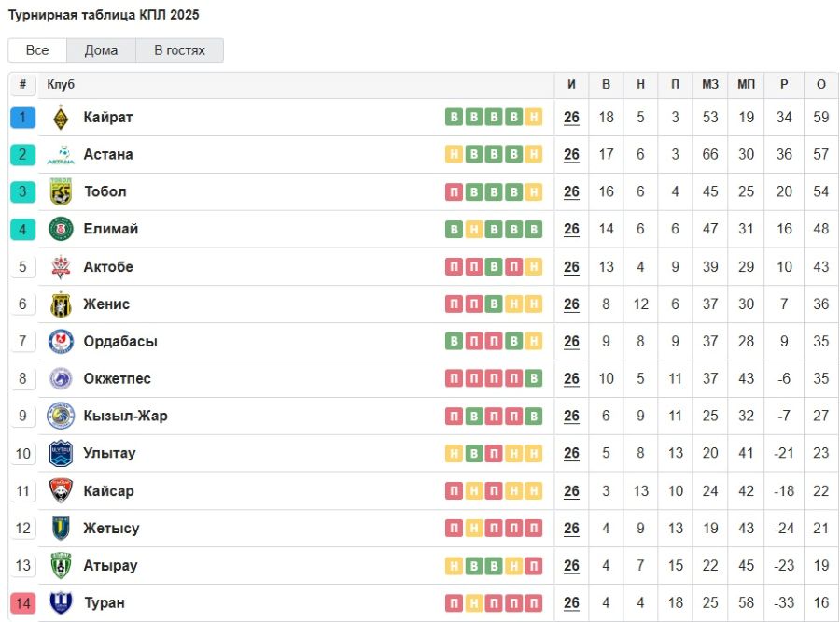
Task: Click the О points column header
Action: [821, 85]
